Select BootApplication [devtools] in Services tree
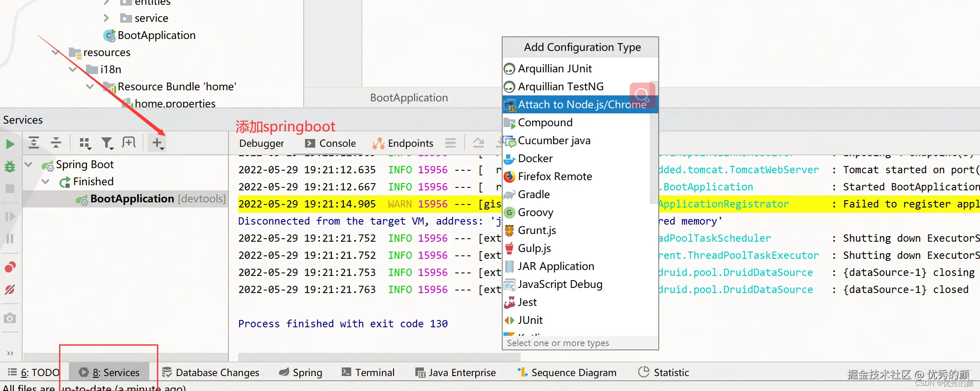This screenshot has width=980, height=391. (125, 199)
